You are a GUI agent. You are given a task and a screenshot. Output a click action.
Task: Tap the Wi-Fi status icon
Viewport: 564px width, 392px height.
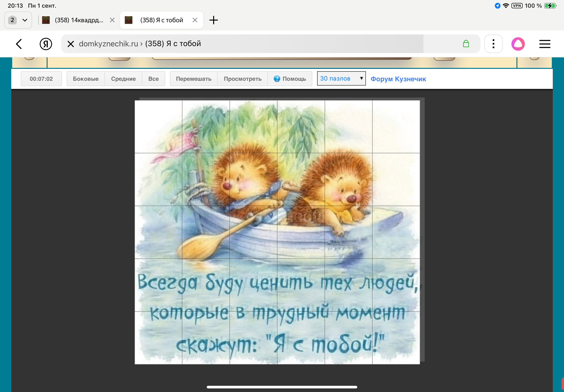[506, 6]
